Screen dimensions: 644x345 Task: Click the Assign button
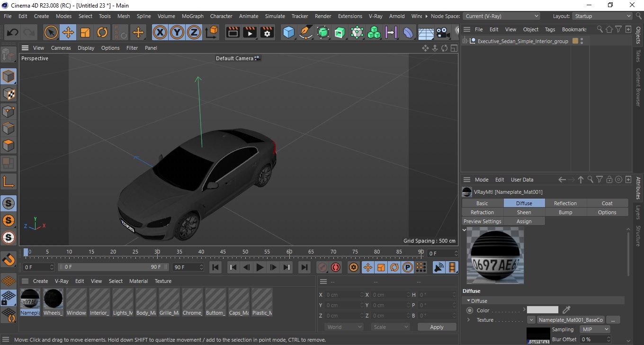click(524, 221)
